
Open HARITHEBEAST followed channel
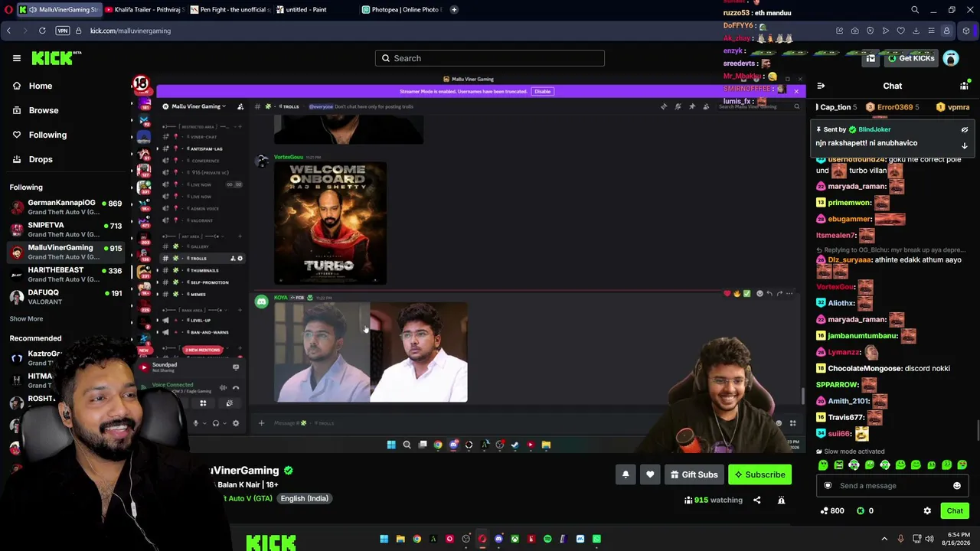pyautogui.click(x=66, y=274)
